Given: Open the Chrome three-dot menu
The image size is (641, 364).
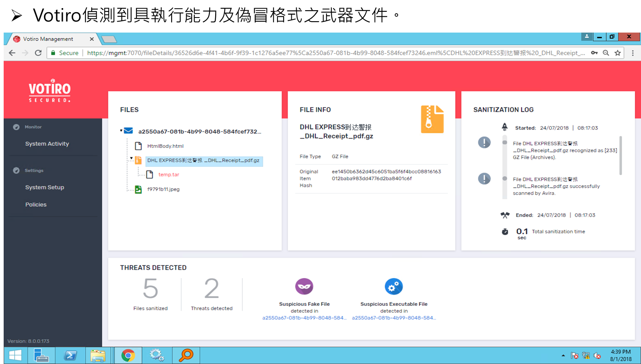Looking at the screenshot, I should pyautogui.click(x=633, y=53).
